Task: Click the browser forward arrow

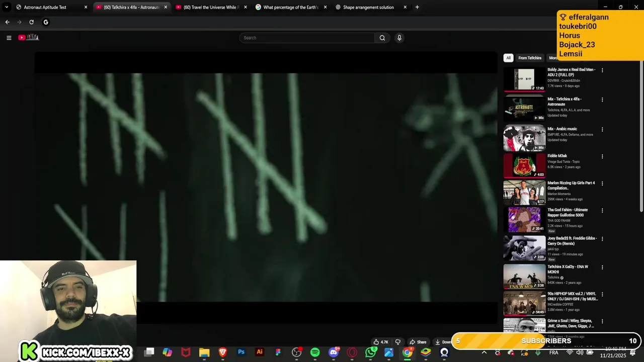Action: (19, 22)
